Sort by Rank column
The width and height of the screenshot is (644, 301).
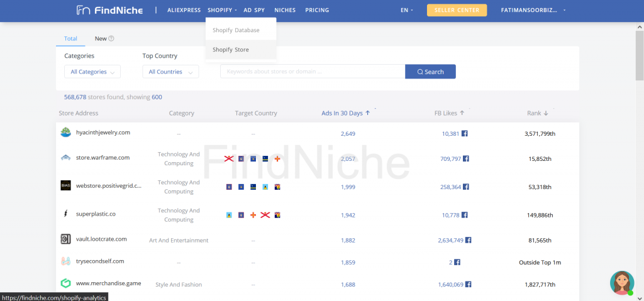tap(538, 113)
